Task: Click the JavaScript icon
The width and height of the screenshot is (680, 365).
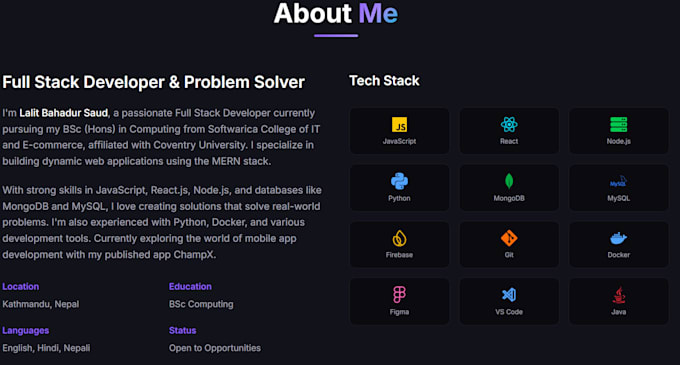Action: 399,125
